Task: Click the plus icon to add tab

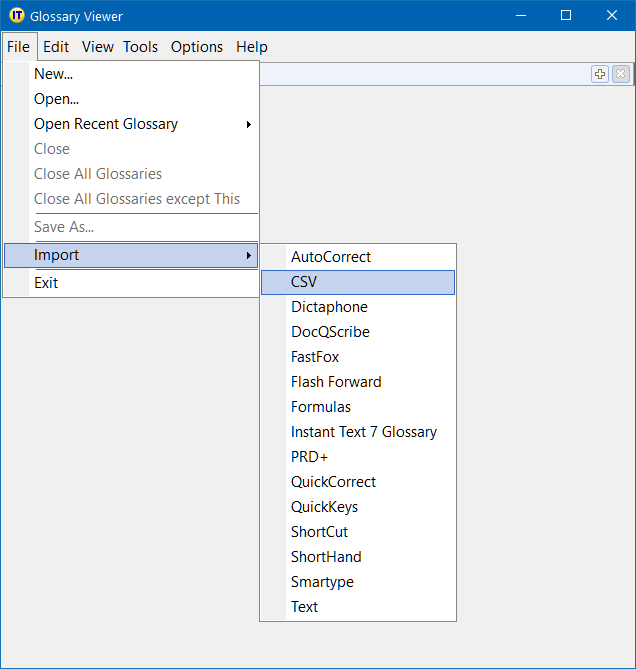Action: click(600, 74)
